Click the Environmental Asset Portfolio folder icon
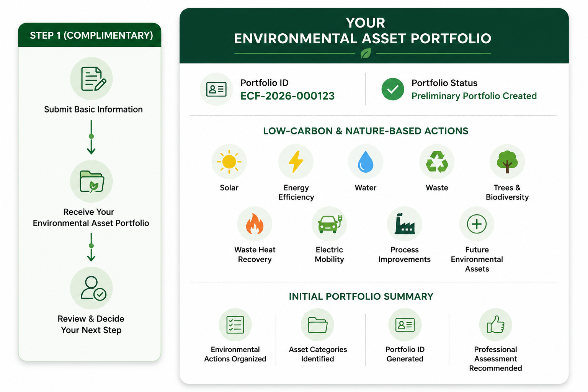 tap(91, 181)
